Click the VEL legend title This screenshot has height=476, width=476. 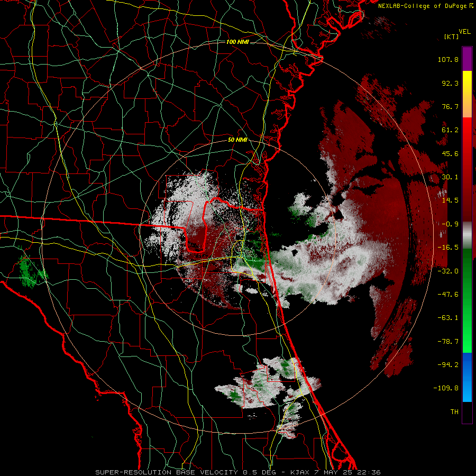[x=464, y=32]
